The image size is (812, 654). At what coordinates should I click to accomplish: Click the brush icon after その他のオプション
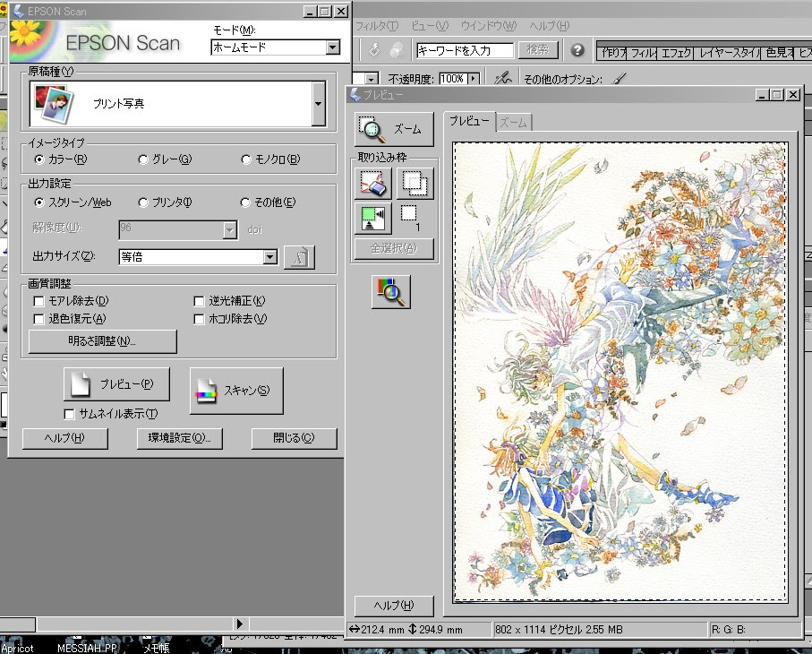pyautogui.click(x=619, y=79)
